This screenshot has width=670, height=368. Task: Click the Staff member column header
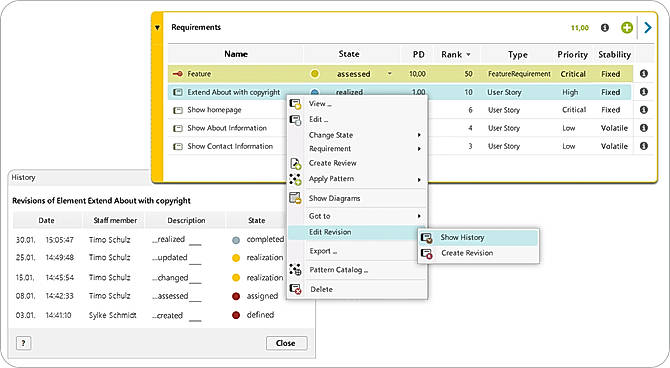coord(115,221)
